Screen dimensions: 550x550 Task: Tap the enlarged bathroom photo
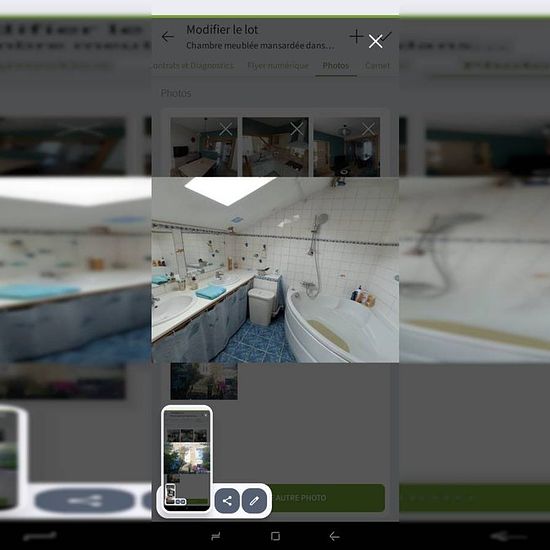point(275,270)
